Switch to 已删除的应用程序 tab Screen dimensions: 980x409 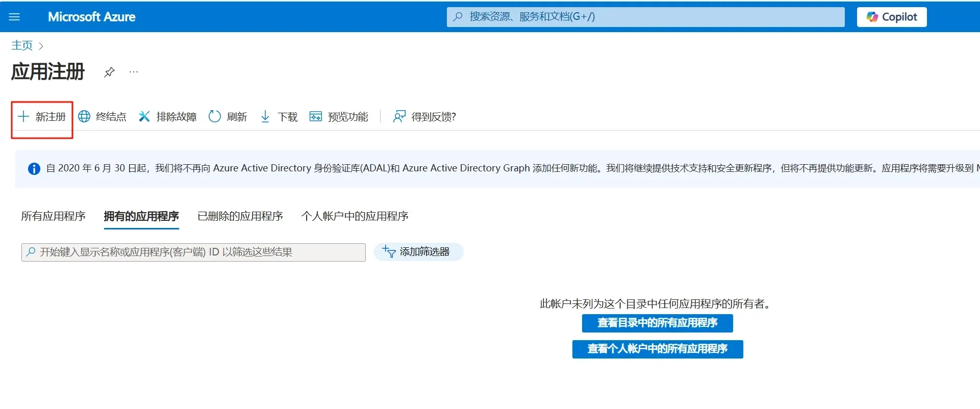point(240,216)
